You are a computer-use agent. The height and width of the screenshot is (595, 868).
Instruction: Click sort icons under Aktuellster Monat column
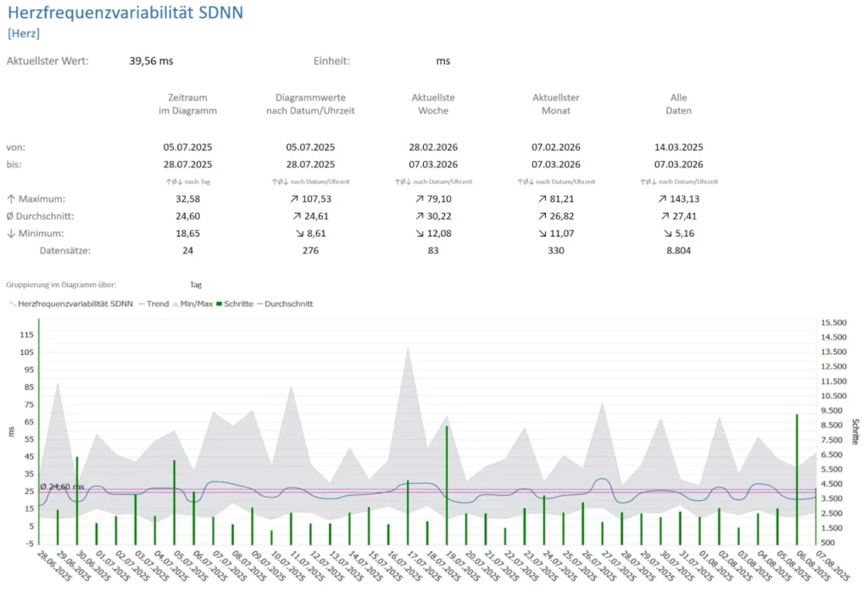click(556, 181)
